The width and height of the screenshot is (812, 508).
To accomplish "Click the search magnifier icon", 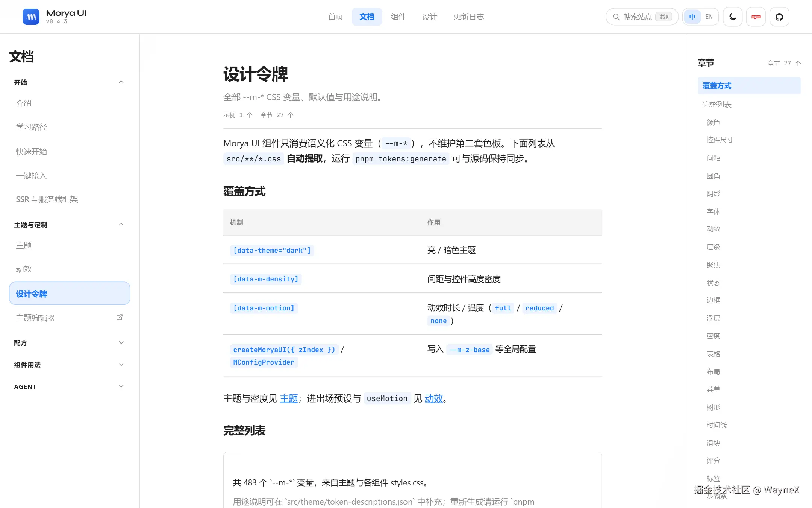I will point(616,17).
